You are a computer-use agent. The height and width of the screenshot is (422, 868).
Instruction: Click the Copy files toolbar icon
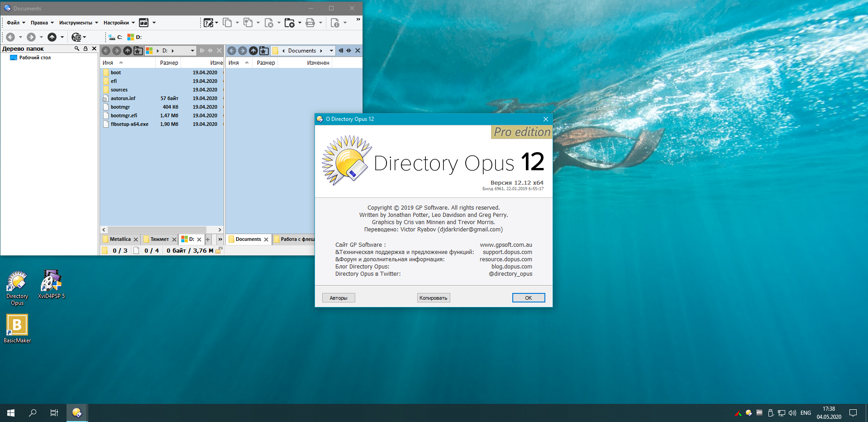(227, 23)
